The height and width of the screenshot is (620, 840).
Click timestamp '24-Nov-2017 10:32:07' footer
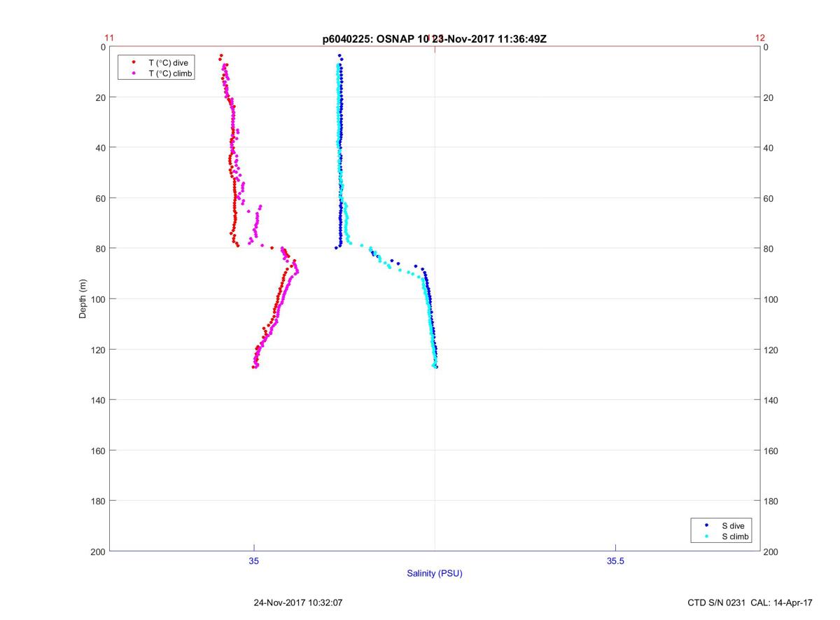point(297,602)
